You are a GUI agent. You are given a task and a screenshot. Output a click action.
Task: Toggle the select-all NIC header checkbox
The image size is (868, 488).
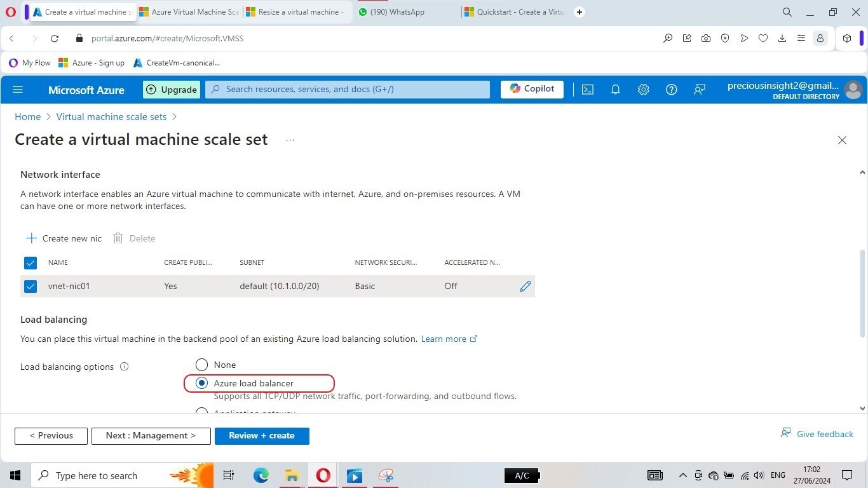click(31, 262)
